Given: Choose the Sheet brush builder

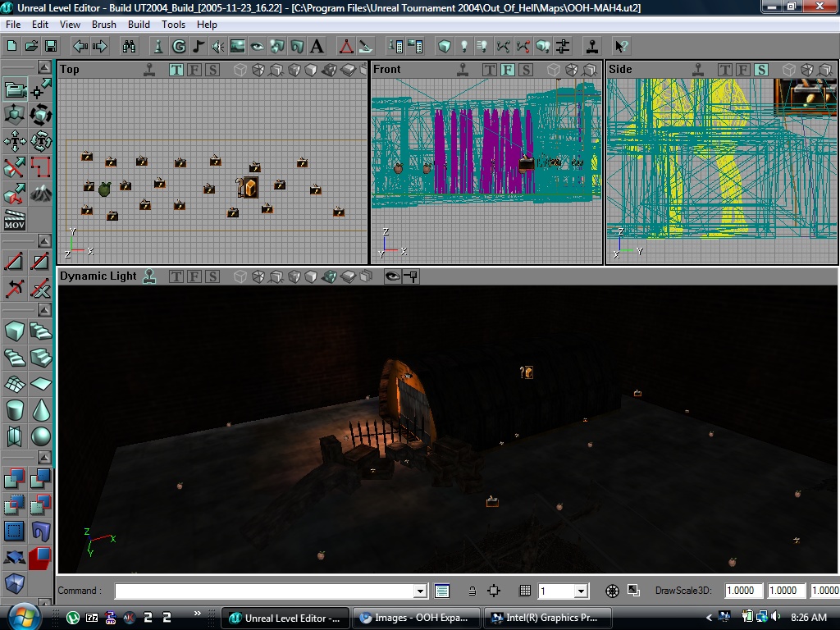Looking at the screenshot, I should click(x=40, y=384).
